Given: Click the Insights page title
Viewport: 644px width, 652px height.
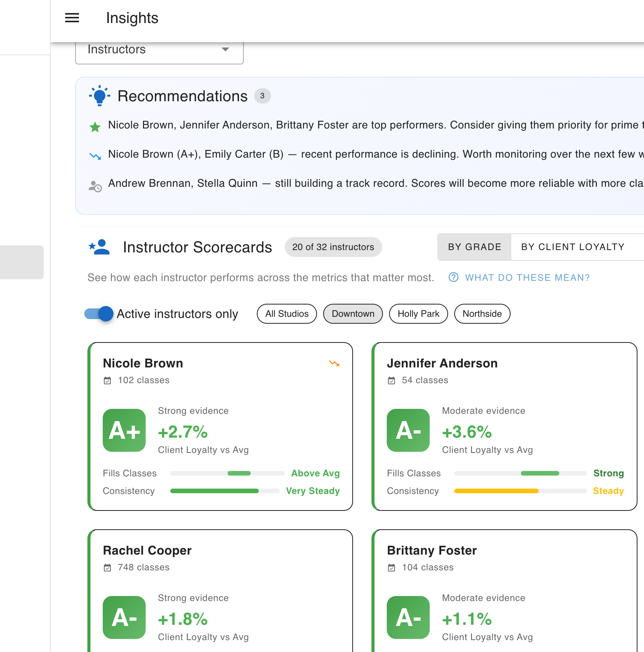Looking at the screenshot, I should click(x=132, y=18).
